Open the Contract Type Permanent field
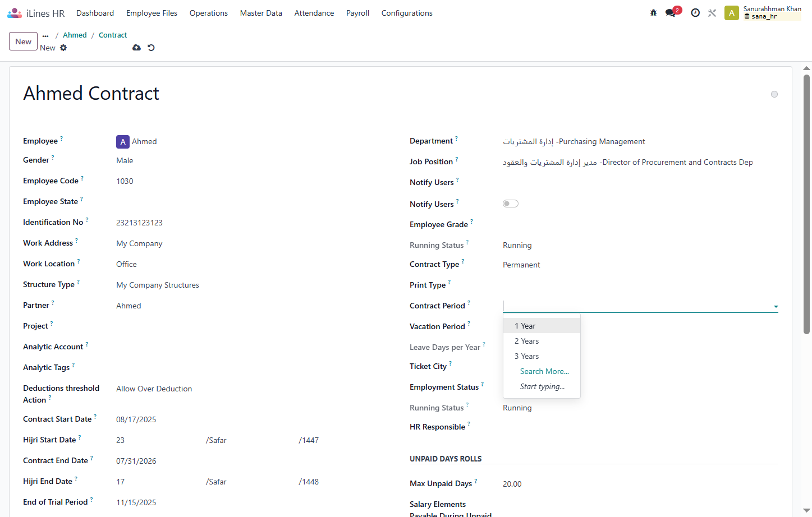Viewport: 812px width, 517px height. click(640, 265)
